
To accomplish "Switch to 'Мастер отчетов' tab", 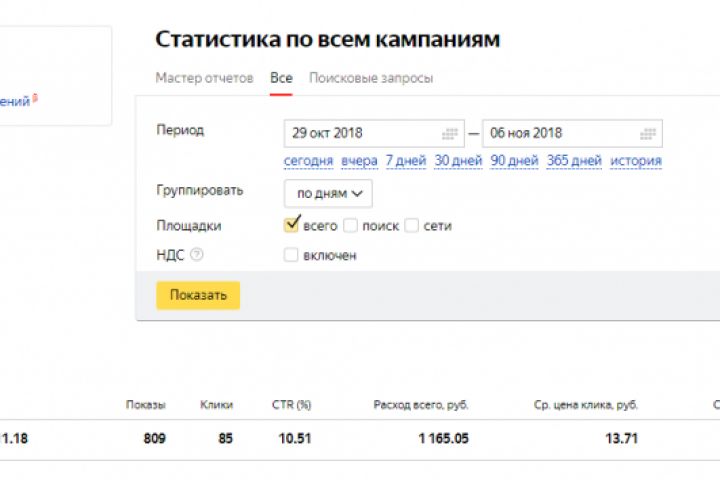I will point(204,78).
